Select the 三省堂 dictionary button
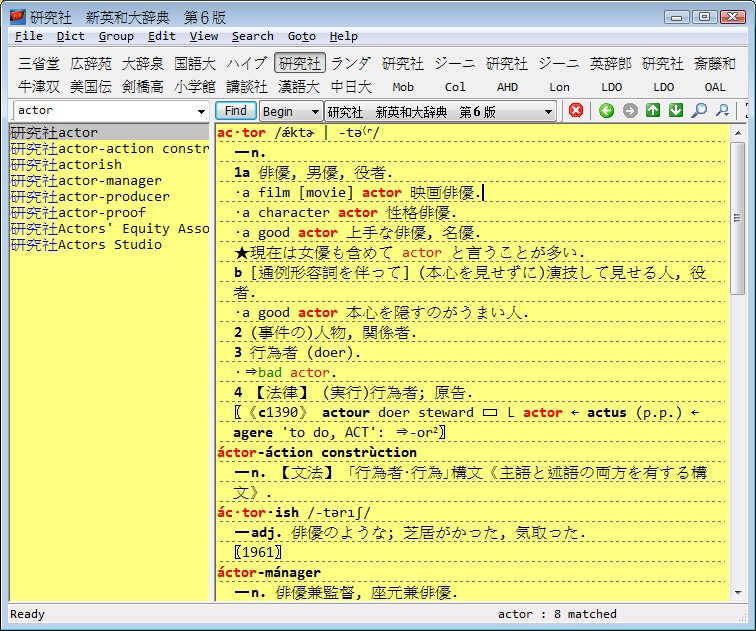This screenshot has height=631, width=756. coord(39,63)
